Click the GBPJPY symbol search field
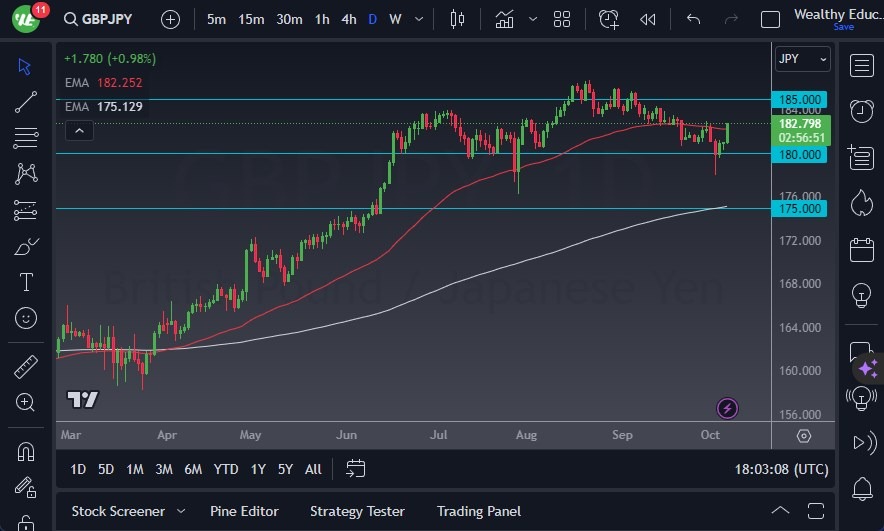Image resolution: width=884 pixels, height=531 pixels. click(x=107, y=19)
